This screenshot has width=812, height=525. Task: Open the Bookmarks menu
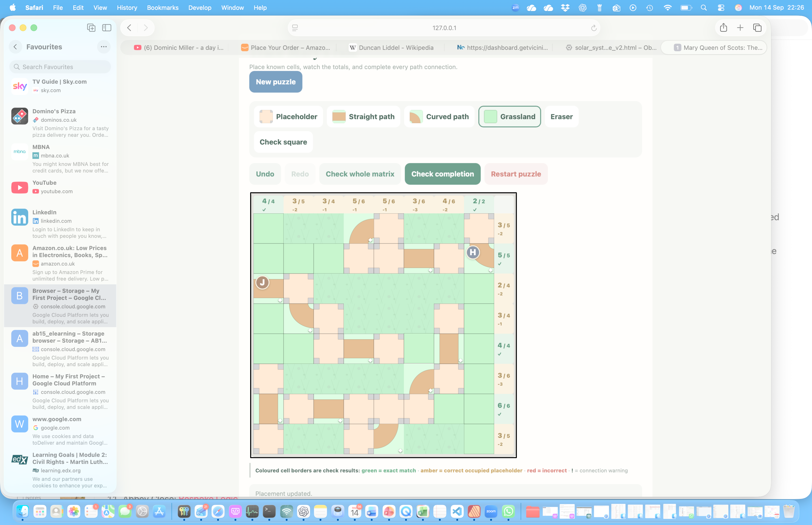coord(163,8)
